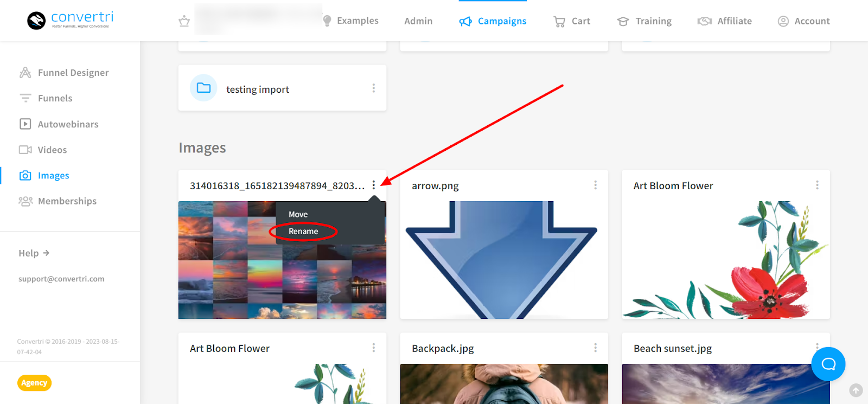Click the Agency badge button
The width and height of the screenshot is (868, 404).
pos(34,383)
